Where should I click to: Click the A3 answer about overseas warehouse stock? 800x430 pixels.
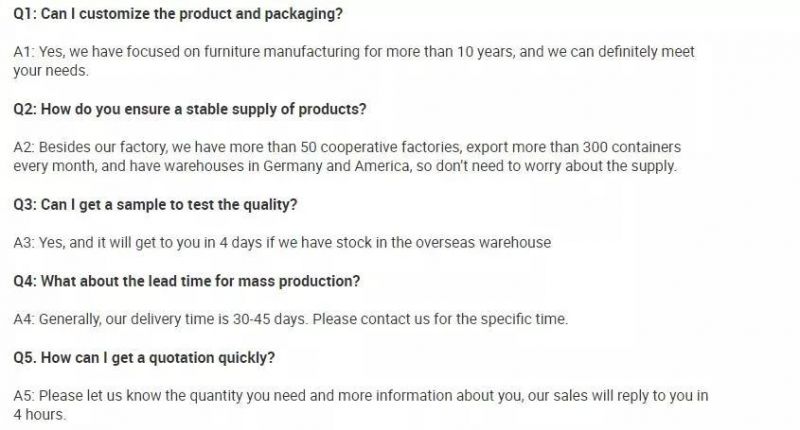click(x=282, y=242)
